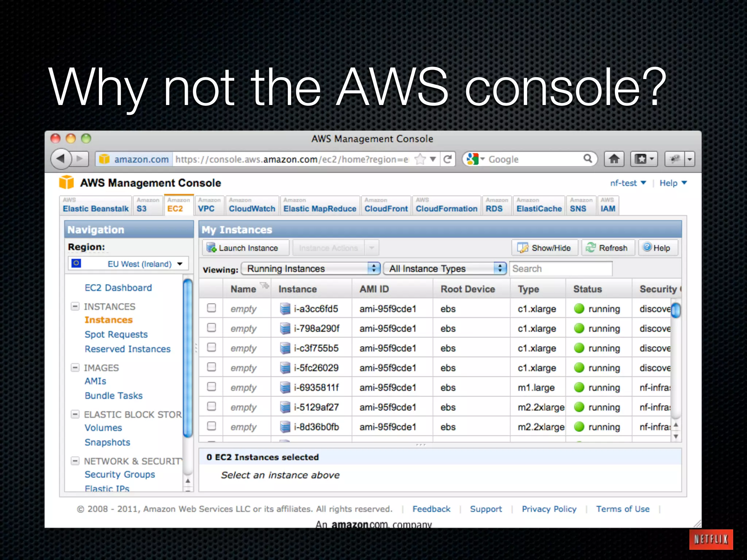Tick the checkbox for instance i-798a290f
The height and width of the screenshot is (560, 747).
click(212, 328)
